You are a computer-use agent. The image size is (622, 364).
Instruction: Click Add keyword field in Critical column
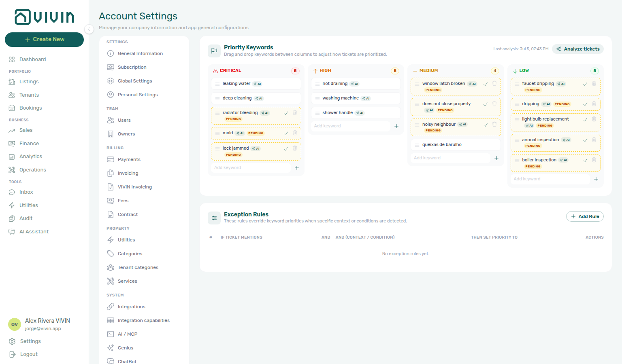tap(251, 167)
